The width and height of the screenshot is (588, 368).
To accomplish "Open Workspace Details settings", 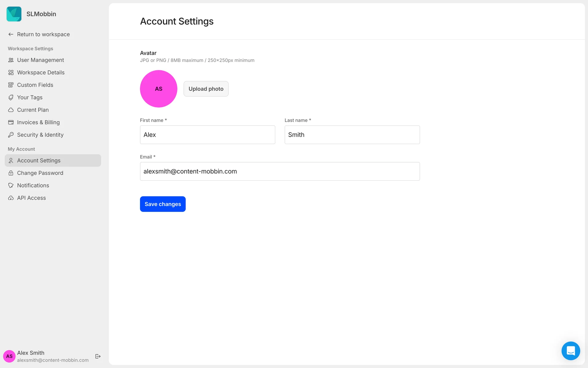I will coord(41,73).
